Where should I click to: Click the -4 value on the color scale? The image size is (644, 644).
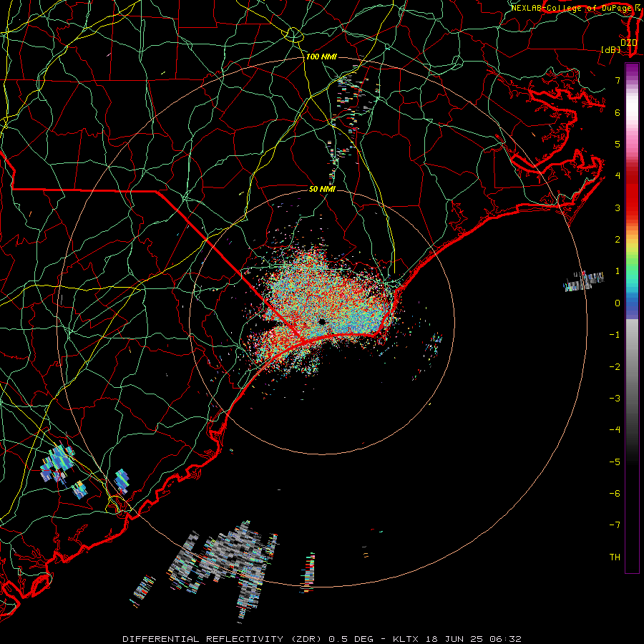pos(615,430)
